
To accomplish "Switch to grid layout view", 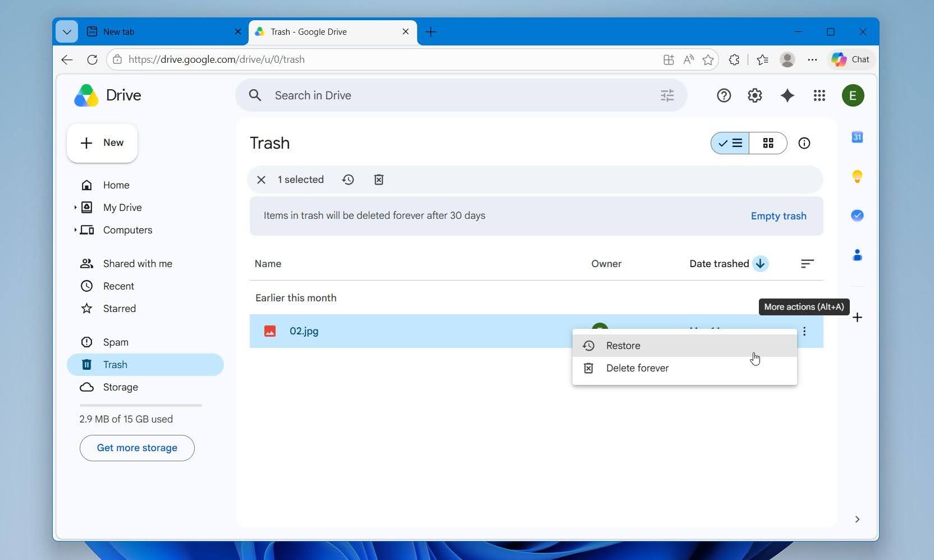I will pyautogui.click(x=768, y=143).
